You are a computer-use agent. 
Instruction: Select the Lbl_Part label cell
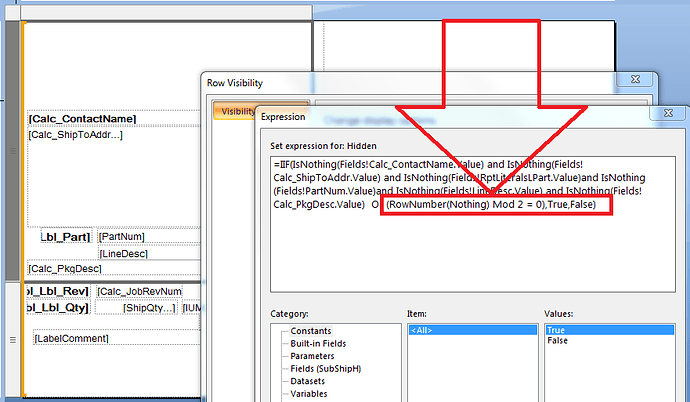[66, 237]
